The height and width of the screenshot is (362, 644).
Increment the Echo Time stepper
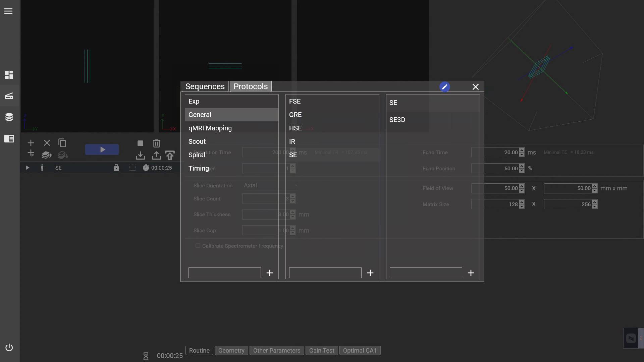(522, 150)
